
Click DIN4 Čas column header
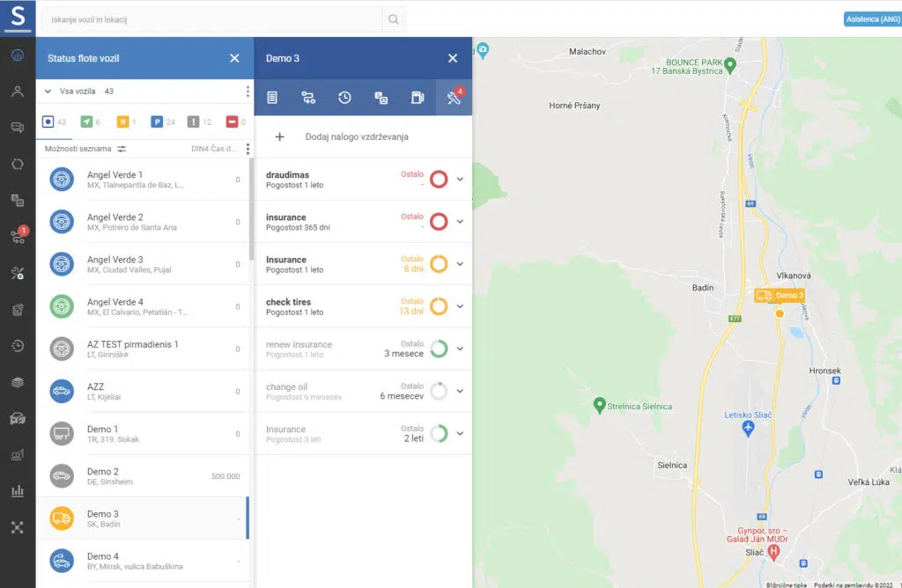pyautogui.click(x=213, y=149)
